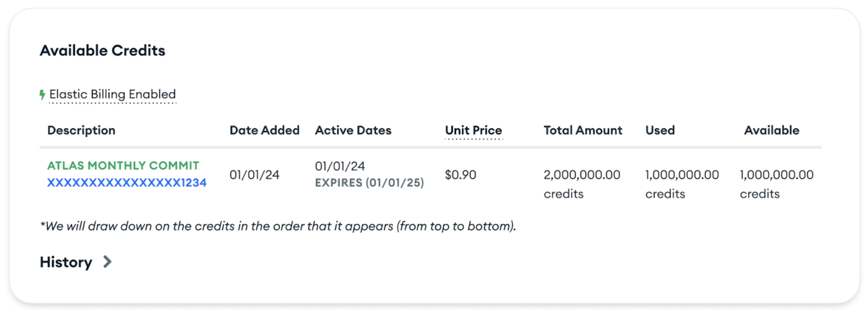Click the Available column header
Screen dimensions: 868x316
(x=771, y=130)
